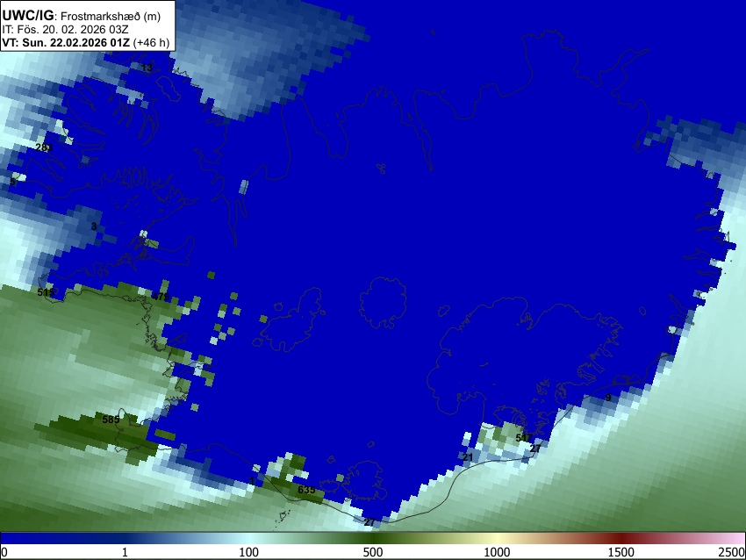Click the 'IT: Fös. 20. 02. 2026 03Z' line
This screenshot has width=746, height=560.
65,30
